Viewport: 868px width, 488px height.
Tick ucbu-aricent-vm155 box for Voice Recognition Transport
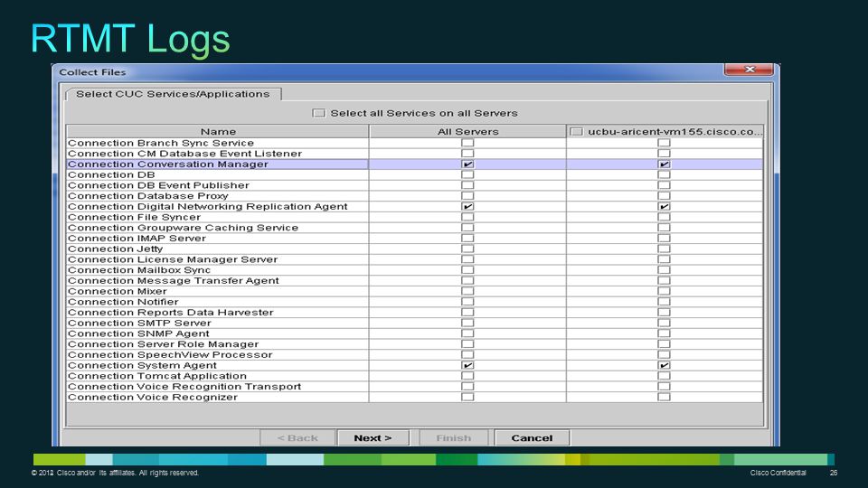664,386
